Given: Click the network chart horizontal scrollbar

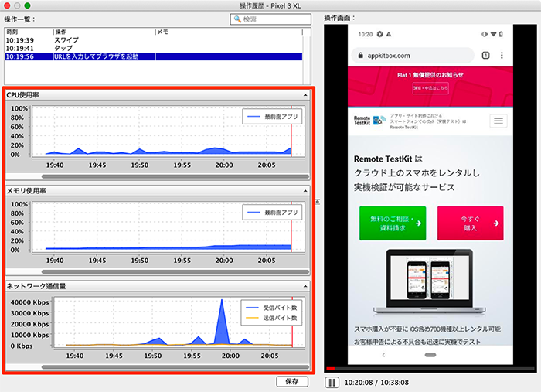Looking at the screenshot, I should point(175,367).
